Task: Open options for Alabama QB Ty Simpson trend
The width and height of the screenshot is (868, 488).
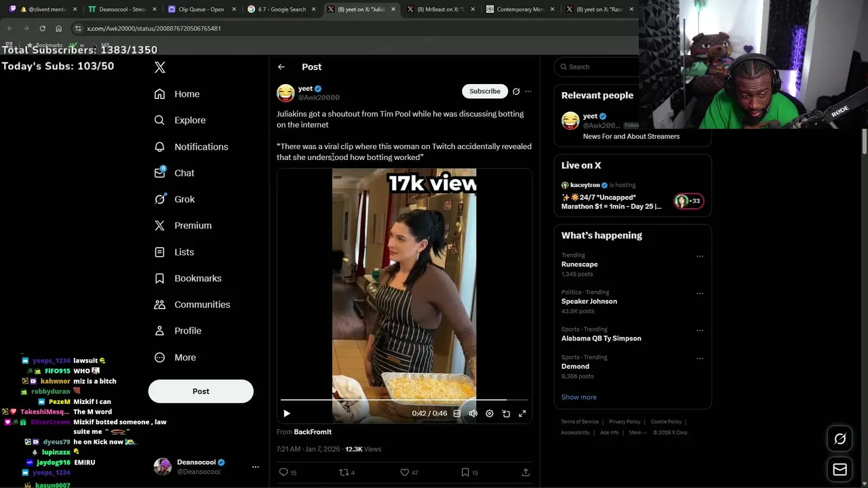Action: 700,331
